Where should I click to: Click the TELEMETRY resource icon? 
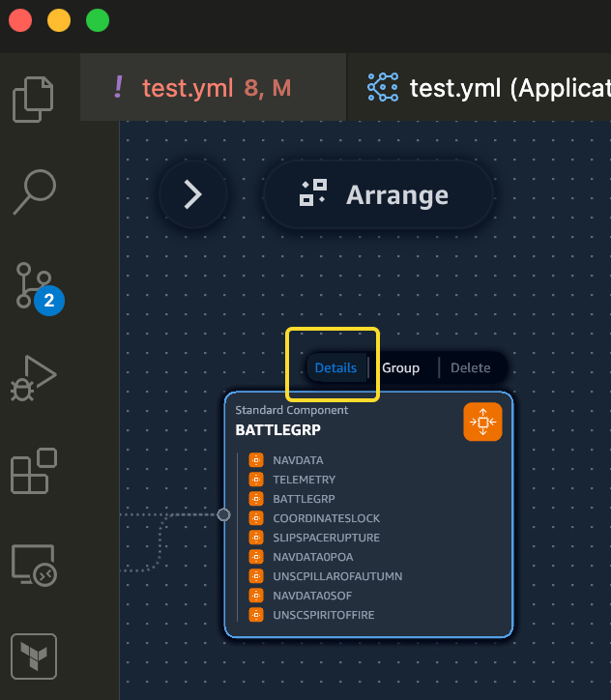[x=256, y=480]
